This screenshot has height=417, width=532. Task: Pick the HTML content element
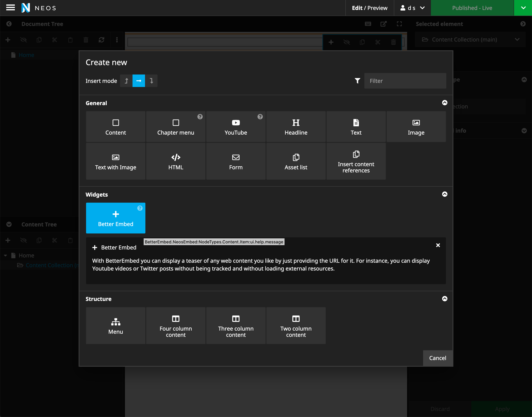[175, 161]
